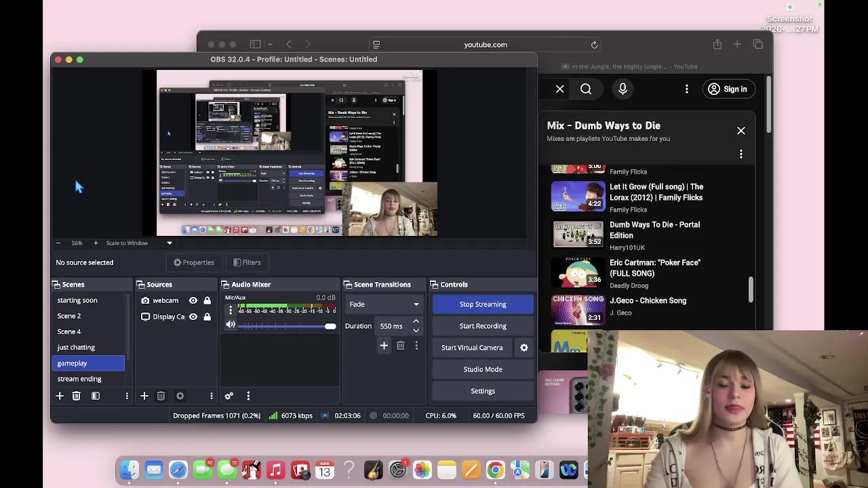Image resolution: width=868 pixels, height=488 pixels.
Task: Open virtual camera settings gear
Action: (524, 348)
